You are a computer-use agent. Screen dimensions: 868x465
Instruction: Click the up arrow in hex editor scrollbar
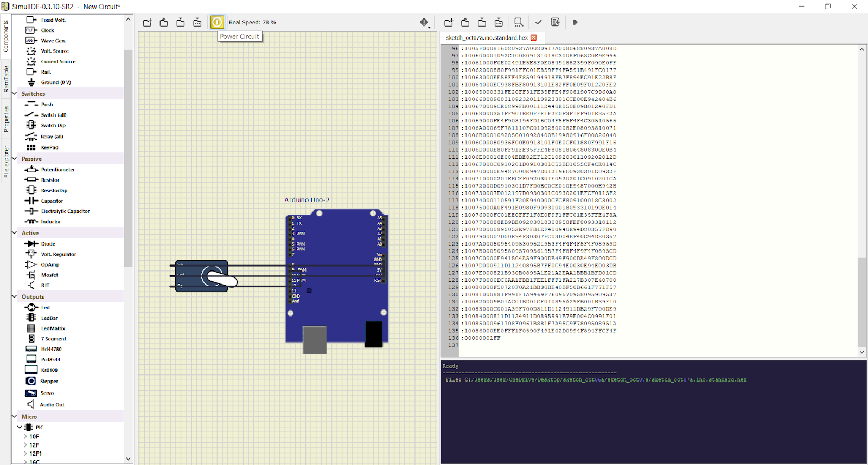point(862,49)
